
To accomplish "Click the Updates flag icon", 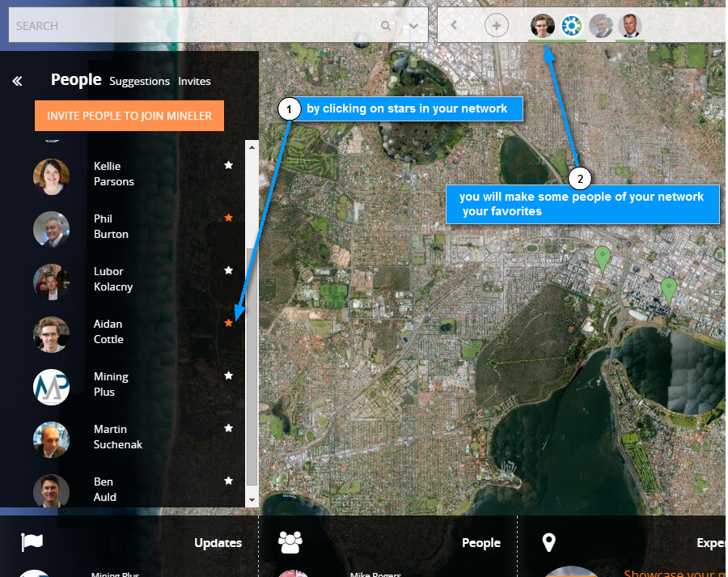I will pos(32,542).
